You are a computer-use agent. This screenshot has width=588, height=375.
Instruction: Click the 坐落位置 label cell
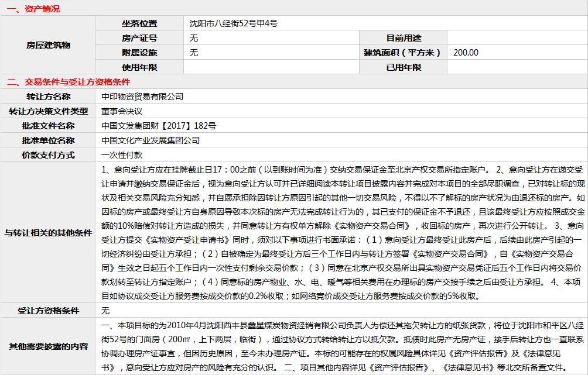139,23
